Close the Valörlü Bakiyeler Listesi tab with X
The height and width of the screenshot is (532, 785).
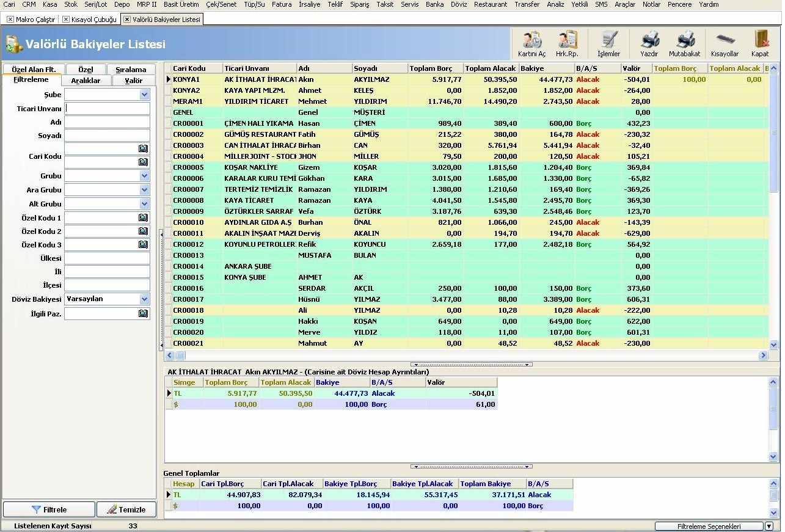pyautogui.click(x=127, y=20)
